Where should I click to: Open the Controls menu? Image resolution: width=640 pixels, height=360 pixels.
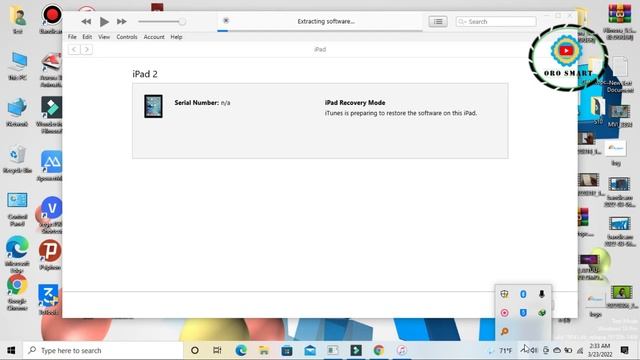pos(127,37)
